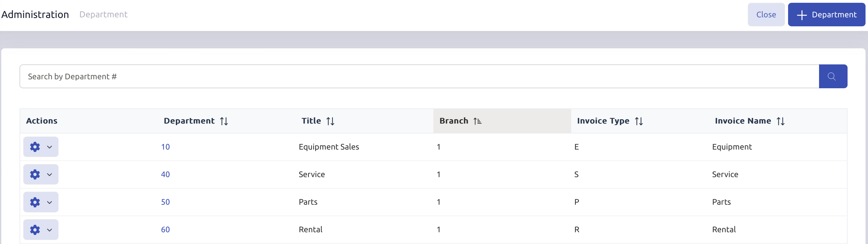Sort by the Invoice Name column arrows
868x244 pixels.
click(x=781, y=121)
